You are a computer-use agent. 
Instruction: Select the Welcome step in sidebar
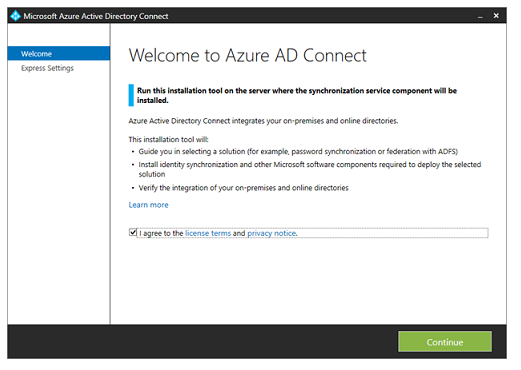(59, 54)
